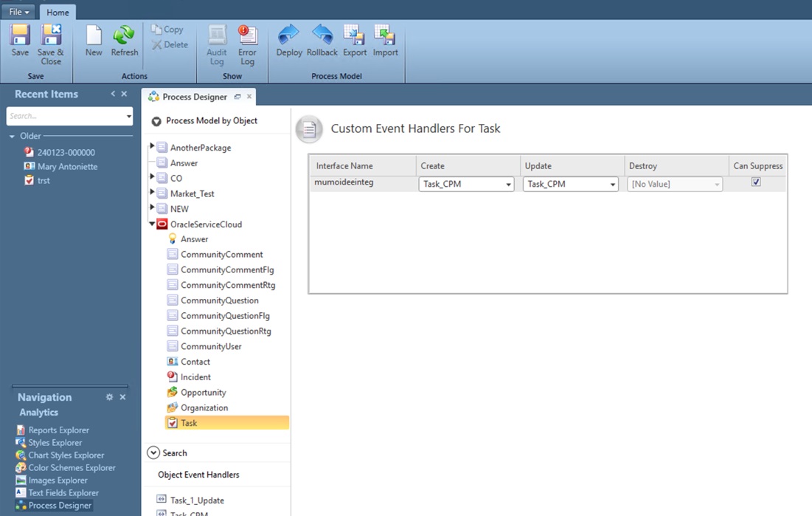This screenshot has width=812, height=516.
Task: Select the Organization object
Action: [x=198, y=407]
